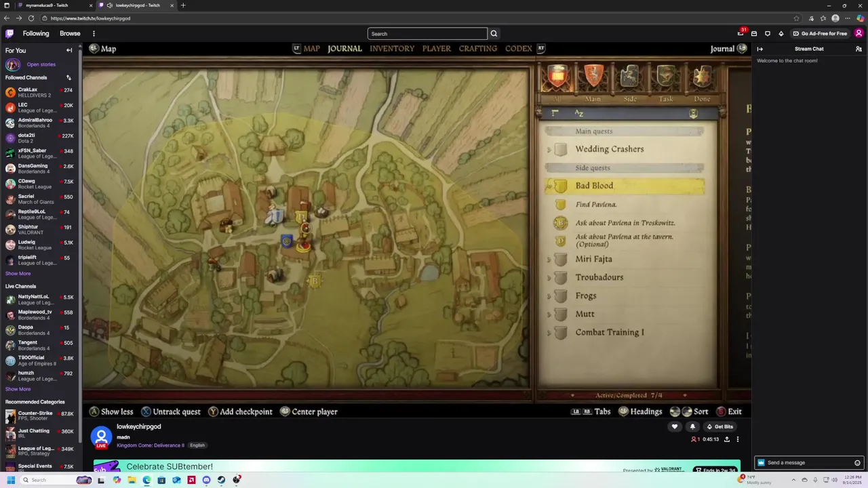Select the Done quests filter icon
Image resolution: width=868 pixels, height=488 pixels.
[x=702, y=77]
